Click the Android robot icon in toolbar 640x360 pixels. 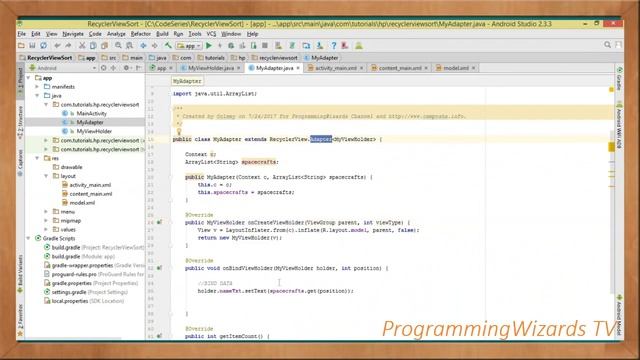coord(358,46)
